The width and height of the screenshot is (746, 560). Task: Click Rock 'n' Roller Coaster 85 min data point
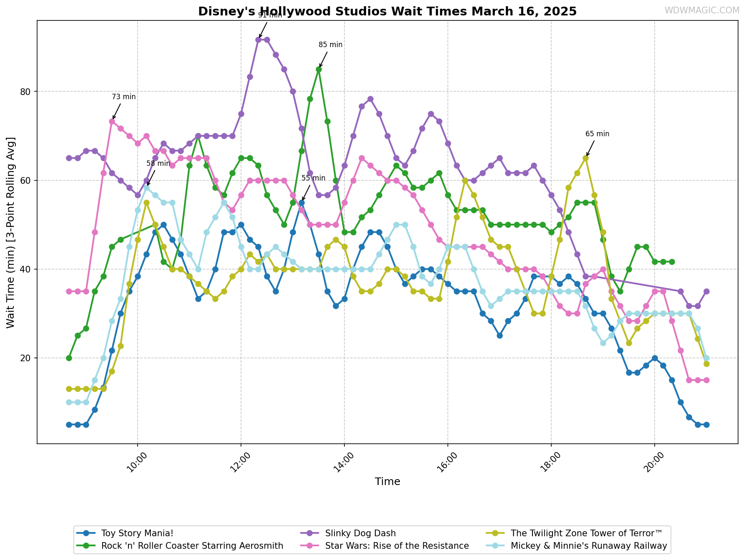point(319,69)
